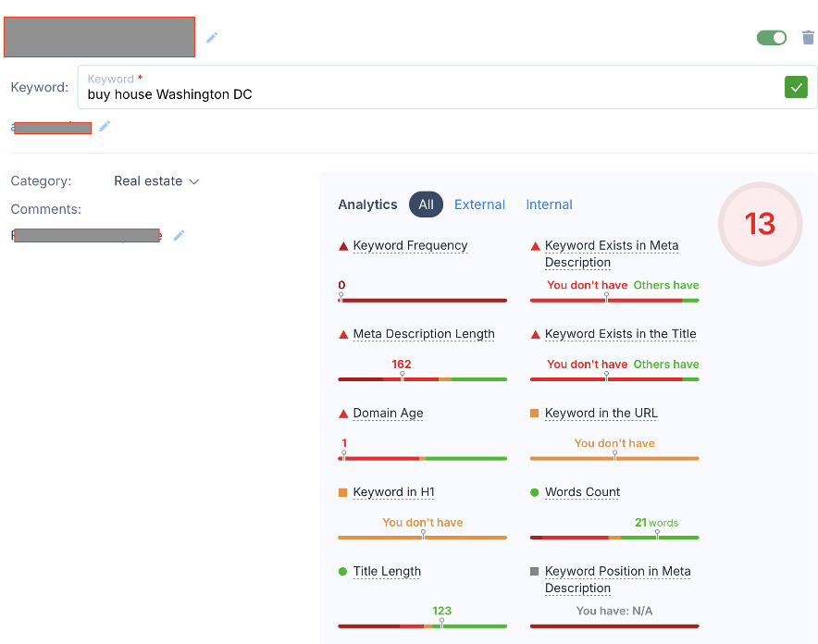Open Keyword Exists in the Title label
Image resolution: width=818 pixels, height=644 pixels.
[x=620, y=334]
